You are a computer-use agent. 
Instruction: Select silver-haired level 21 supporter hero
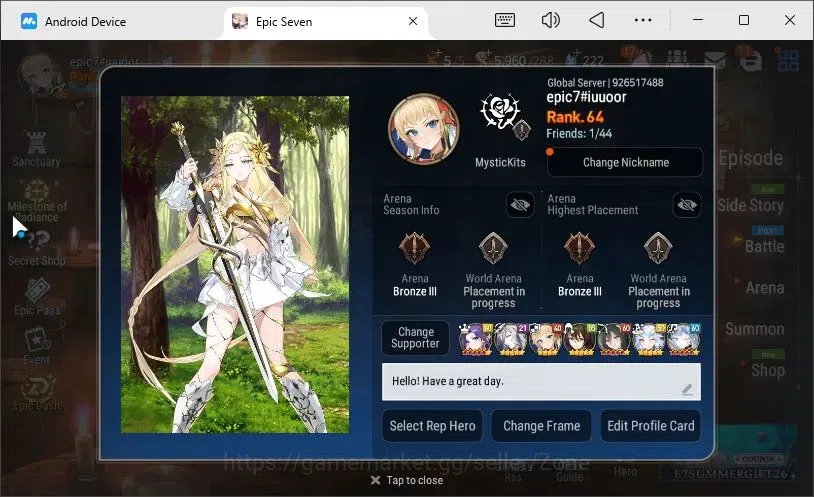pyautogui.click(x=511, y=339)
